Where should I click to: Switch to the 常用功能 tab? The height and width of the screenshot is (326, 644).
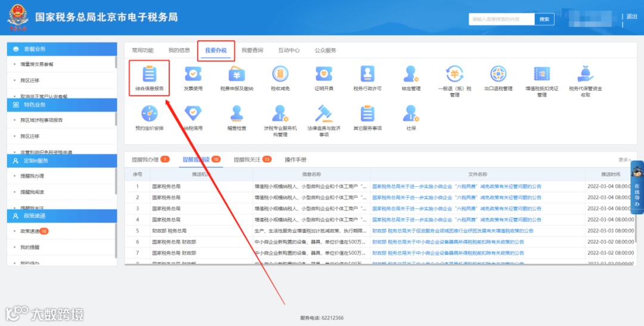coord(143,50)
